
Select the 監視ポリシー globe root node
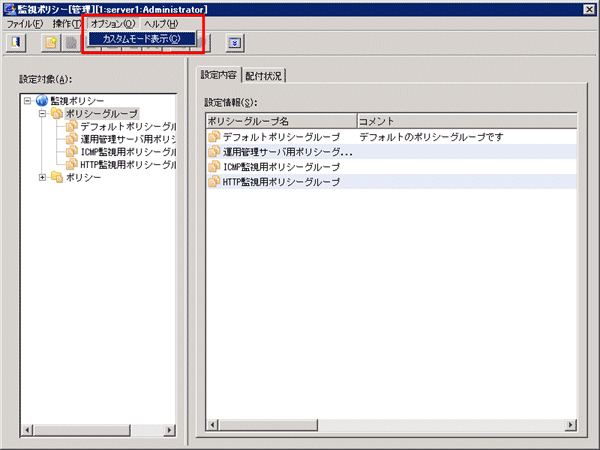tap(42, 101)
